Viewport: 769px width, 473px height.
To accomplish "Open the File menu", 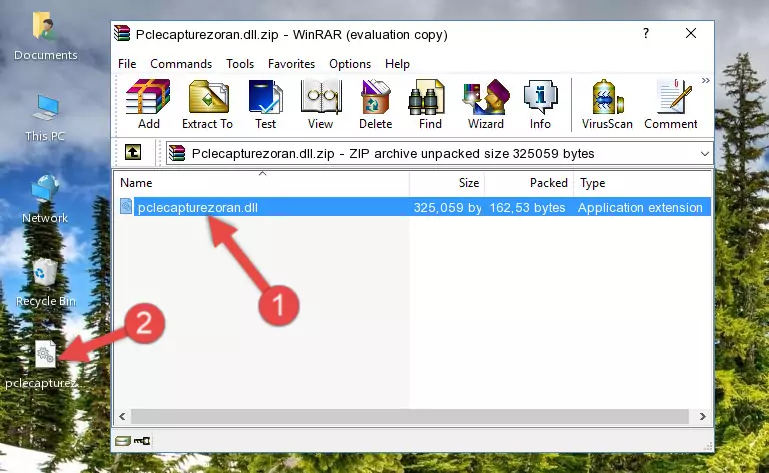I will pyautogui.click(x=127, y=64).
